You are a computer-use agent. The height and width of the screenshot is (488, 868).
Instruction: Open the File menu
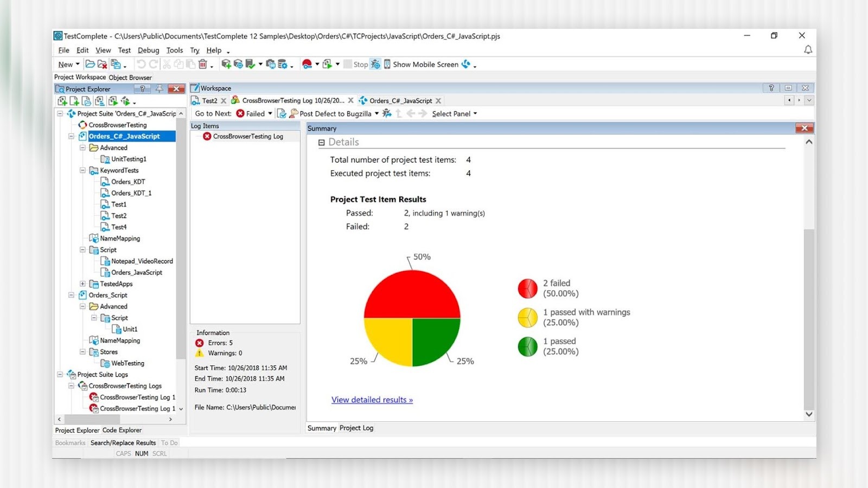[63, 50]
